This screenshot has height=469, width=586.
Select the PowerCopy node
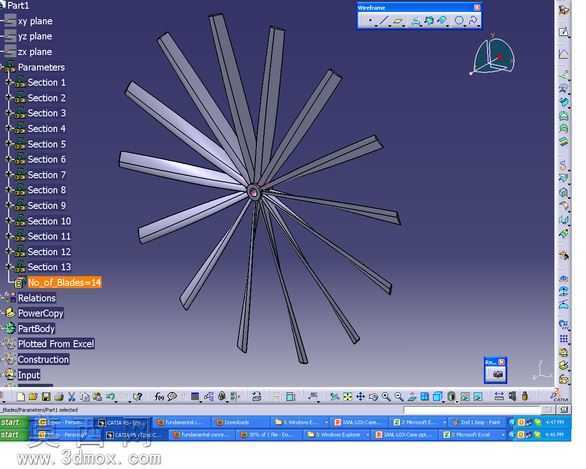point(41,313)
